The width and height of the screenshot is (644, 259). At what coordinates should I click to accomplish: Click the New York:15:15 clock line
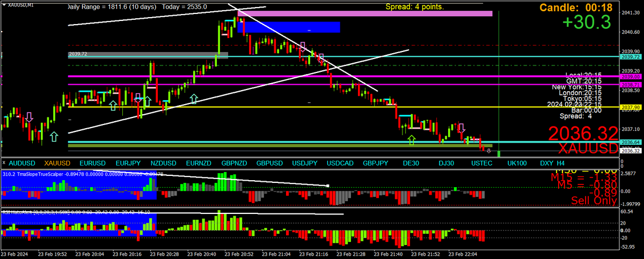(x=576, y=86)
